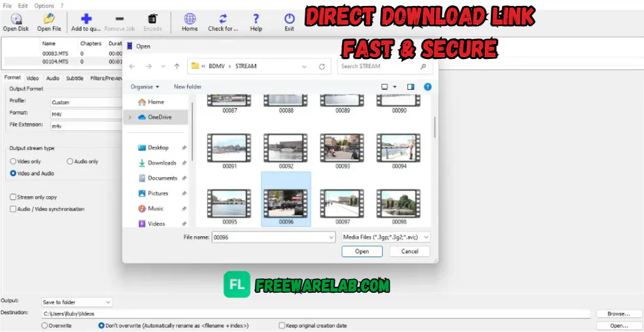
Task: Click the Open File toolbar icon
Action: pos(49,19)
